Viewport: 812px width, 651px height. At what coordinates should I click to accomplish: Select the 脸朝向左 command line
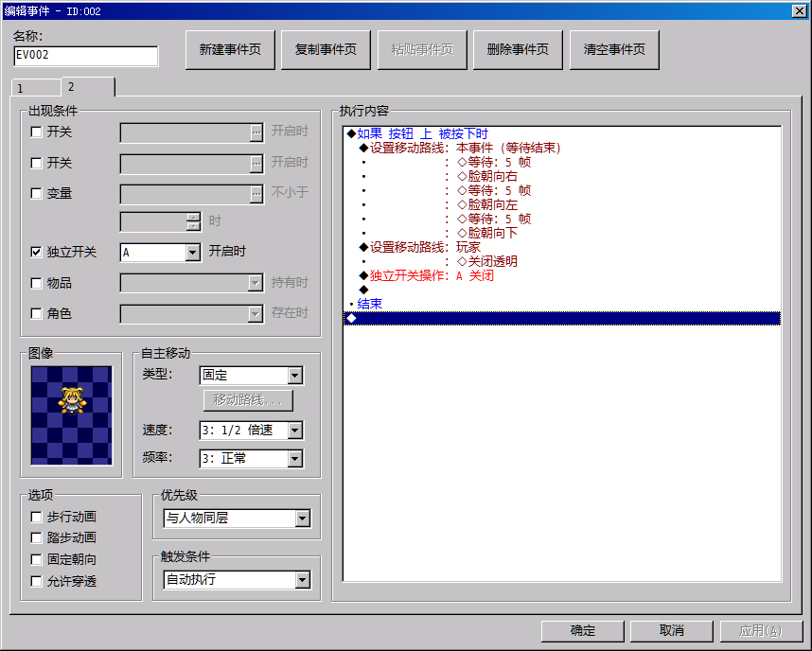(x=562, y=205)
